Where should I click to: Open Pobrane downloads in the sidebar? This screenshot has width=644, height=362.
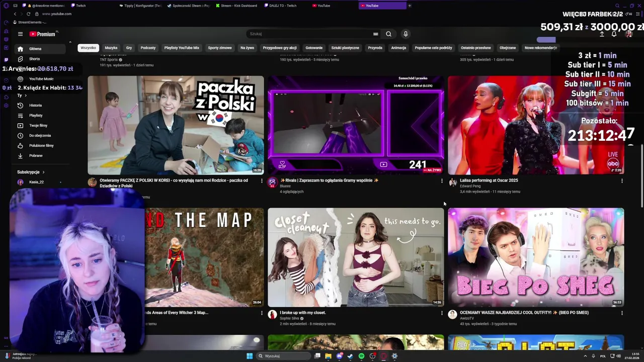point(40,156)
